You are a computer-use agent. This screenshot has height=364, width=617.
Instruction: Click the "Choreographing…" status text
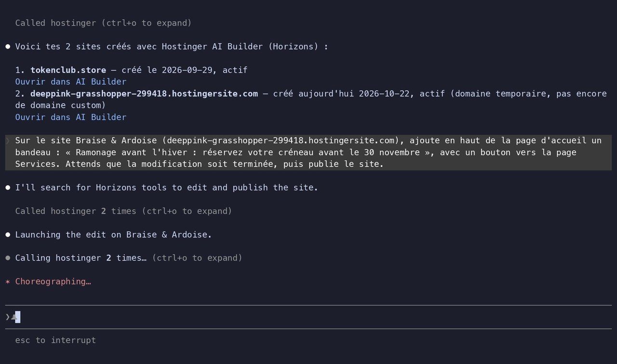(53, 282)
